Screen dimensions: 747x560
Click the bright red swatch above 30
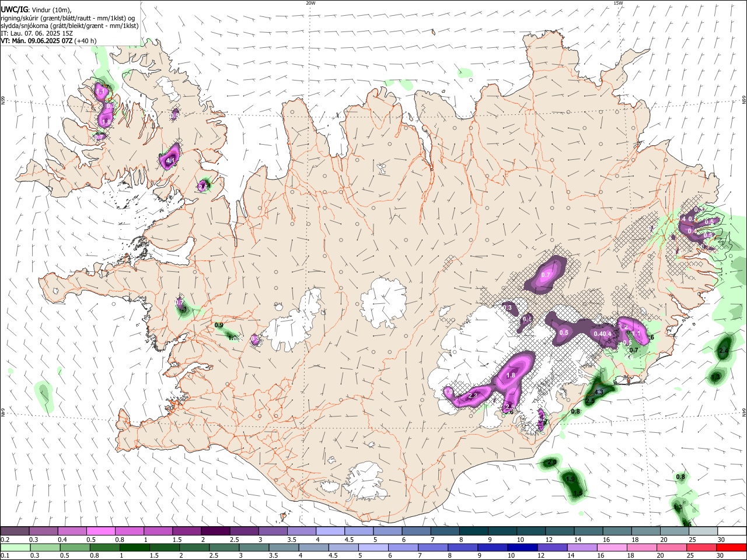[x=731, y=547]
